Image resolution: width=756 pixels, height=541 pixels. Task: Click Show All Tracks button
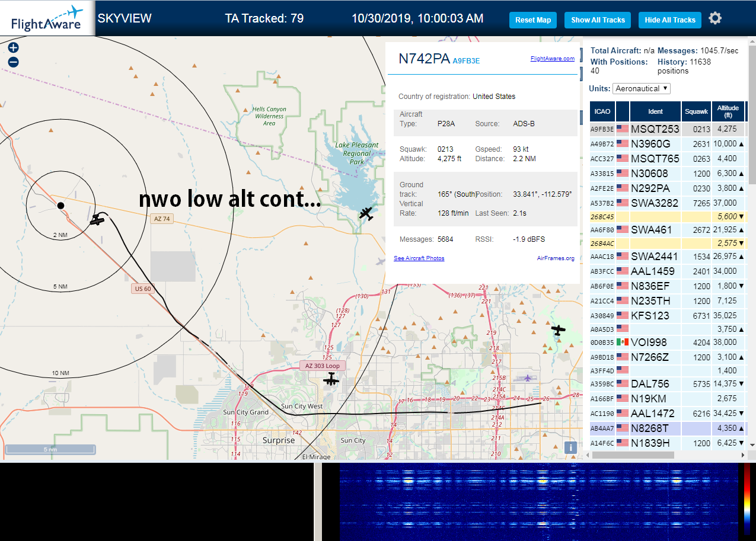point(598,20)
